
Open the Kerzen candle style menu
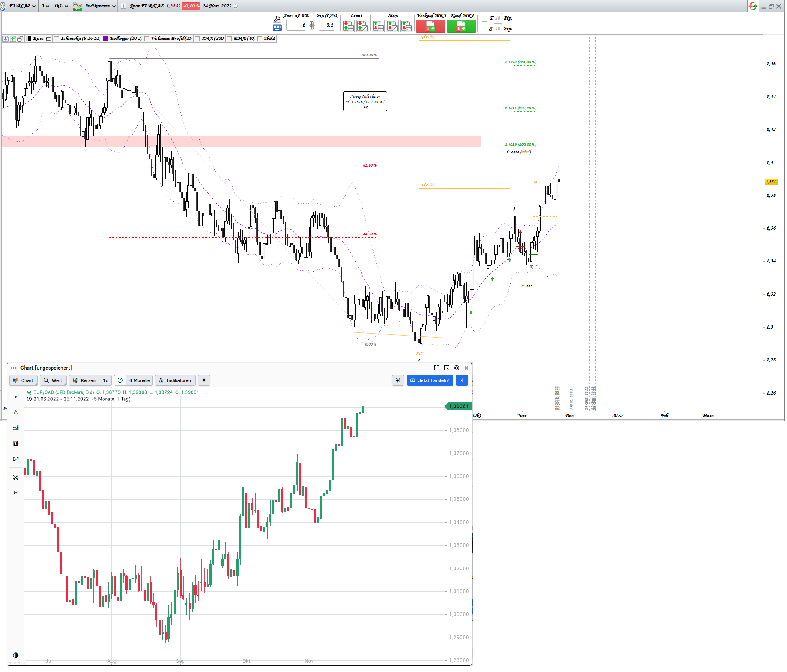pos(85,380)
